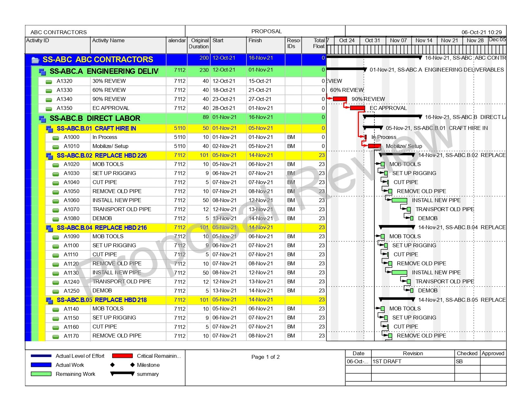Click the green INSTALL NEW PIPE bar for A1060

(x=399, y=200)
